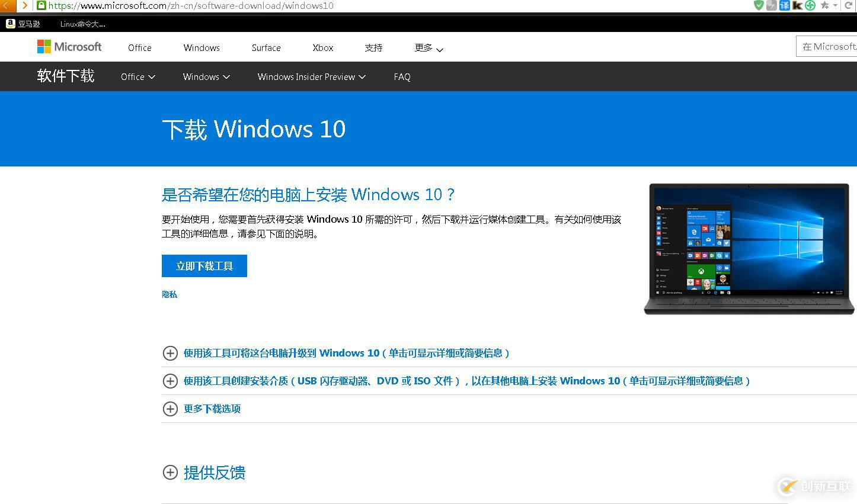Expand the Windows Insider Preview dropdown
The image size is (857, 504).
point(312,77)
